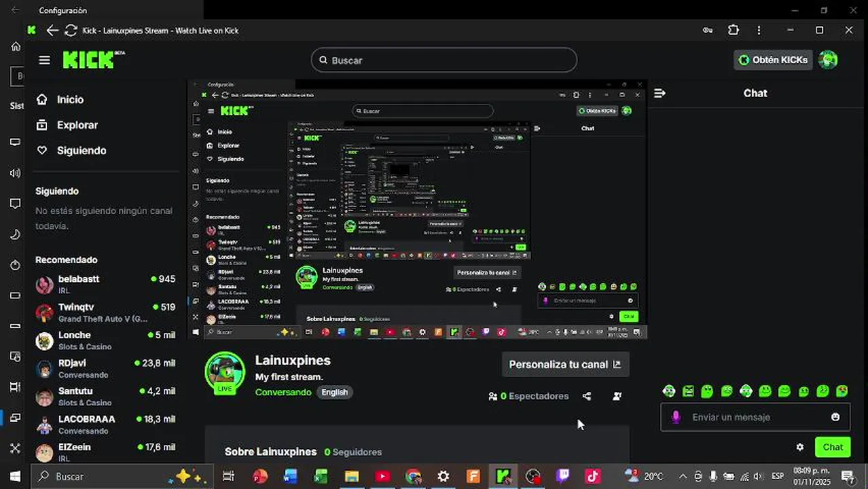The height and width of the screenshot is (489, 868).
Task: Click the user icon beside share
Action: point(617,396)
